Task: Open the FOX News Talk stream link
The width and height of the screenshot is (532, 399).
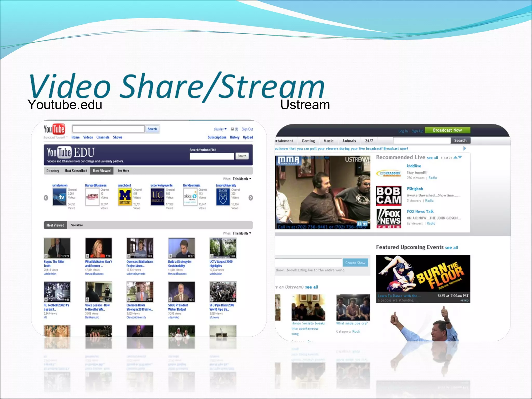Action: (x=420, y=211)
